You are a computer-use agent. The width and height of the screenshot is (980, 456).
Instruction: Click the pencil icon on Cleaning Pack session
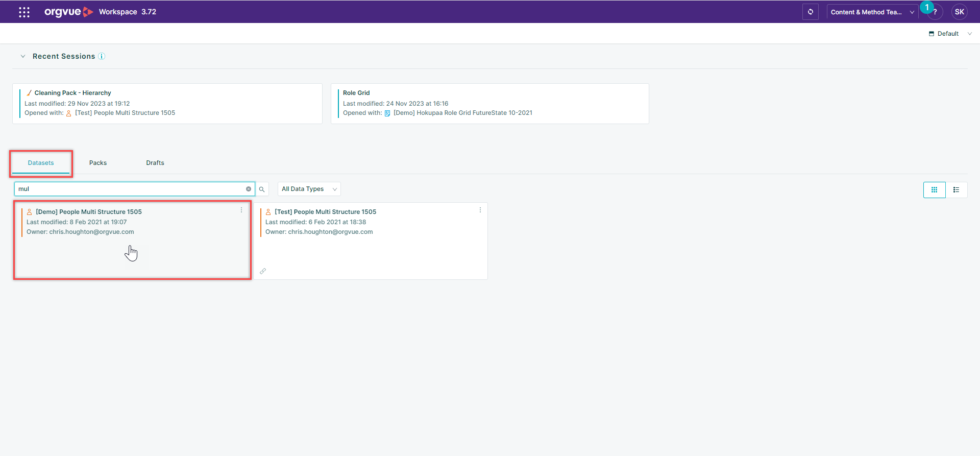click(x=29, y=93)
